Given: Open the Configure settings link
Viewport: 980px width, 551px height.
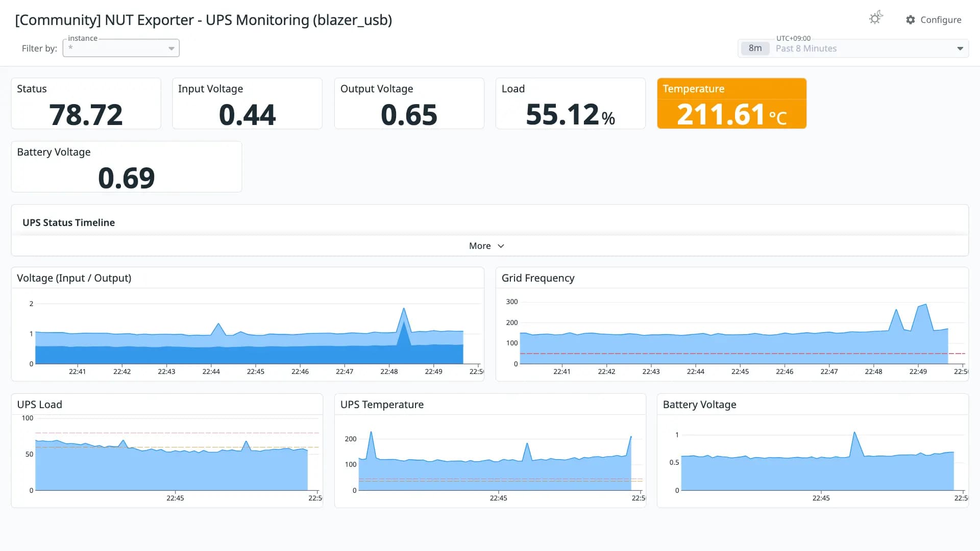Looking at the screenshot, I should (x=934, y=20).
